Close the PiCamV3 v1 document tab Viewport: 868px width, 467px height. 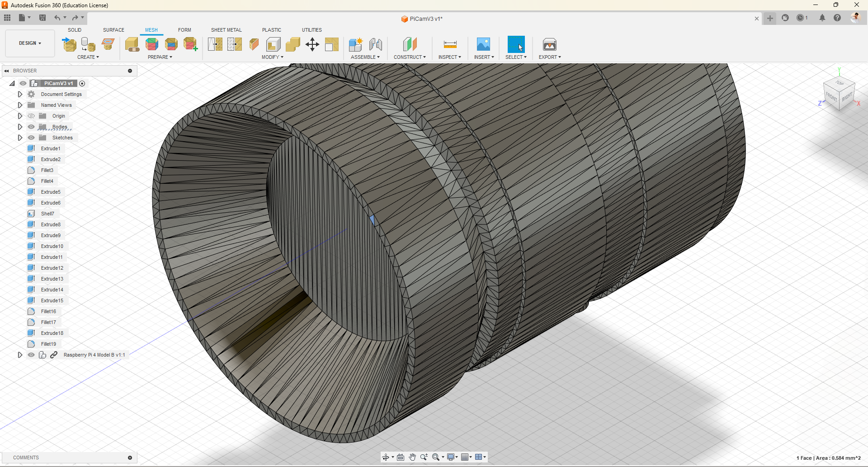click(757, 19)
